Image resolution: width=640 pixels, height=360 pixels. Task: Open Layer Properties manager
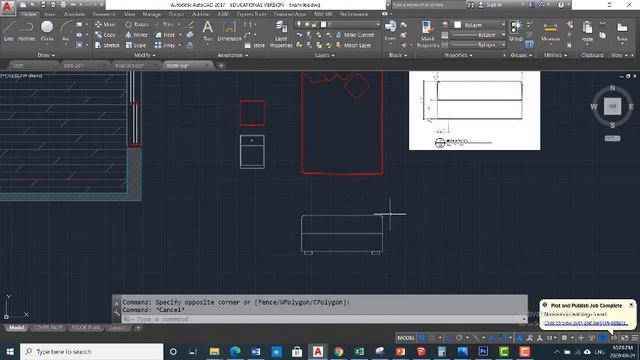point(281,35)
